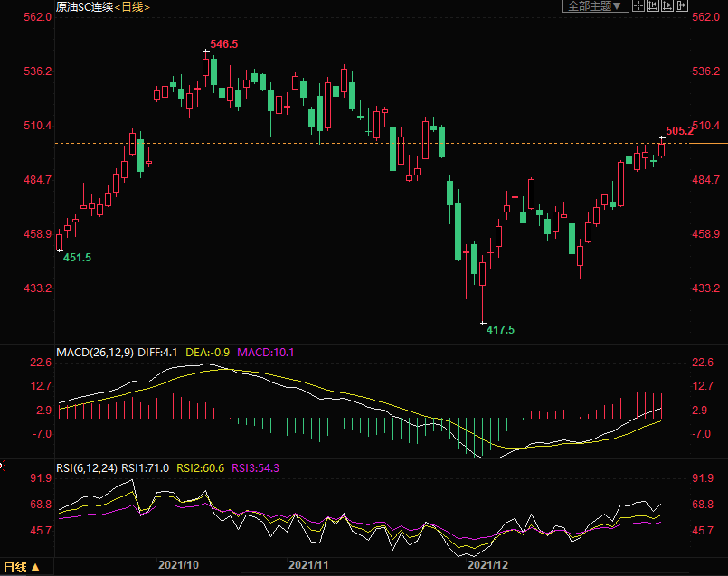This screenshot has height=576, width=728.
Task: Click the magenta RSI3:54.3 legend label
Action: coord(256,467)
